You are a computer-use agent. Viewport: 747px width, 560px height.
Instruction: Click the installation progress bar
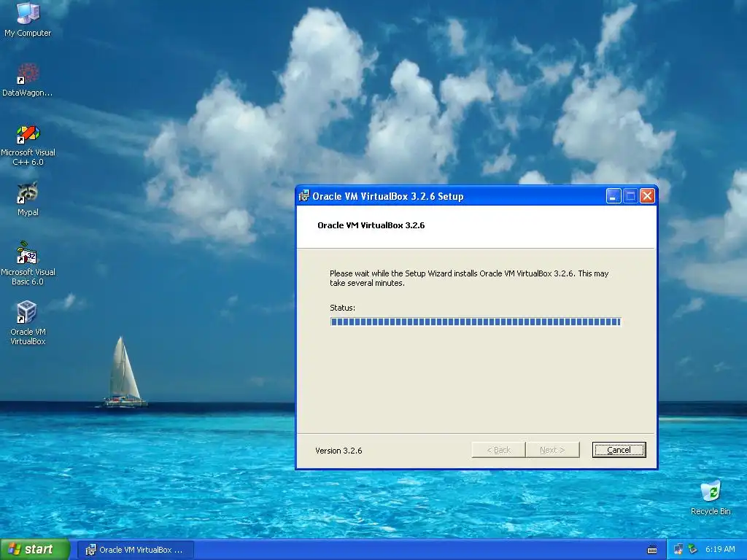[476, 322]
